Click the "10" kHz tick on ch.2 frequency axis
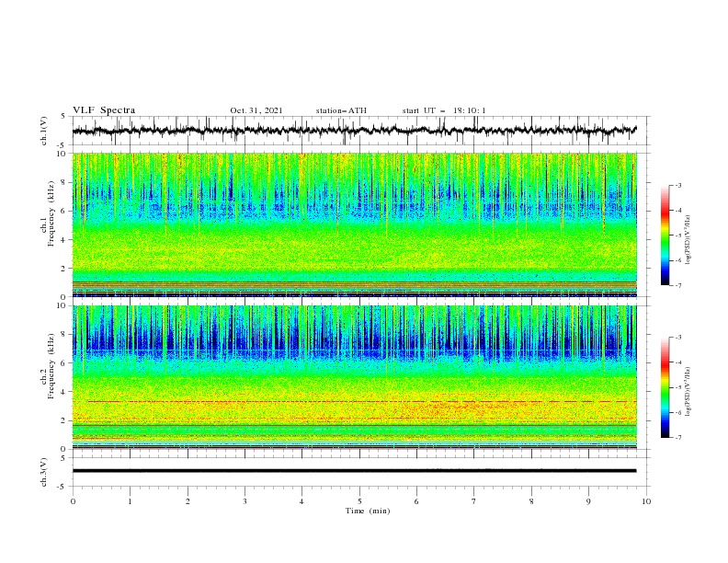The image size is (728, 563). tap(63, 305)
